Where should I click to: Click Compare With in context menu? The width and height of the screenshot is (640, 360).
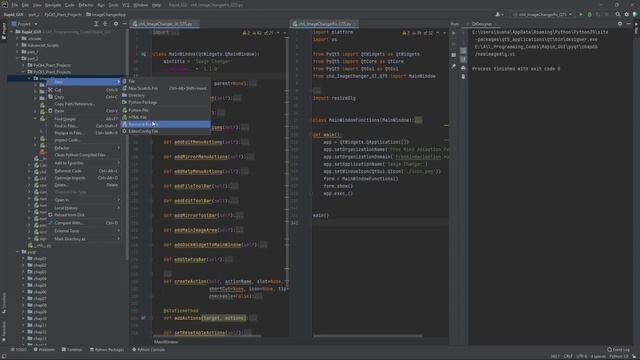tap(83, 223)
